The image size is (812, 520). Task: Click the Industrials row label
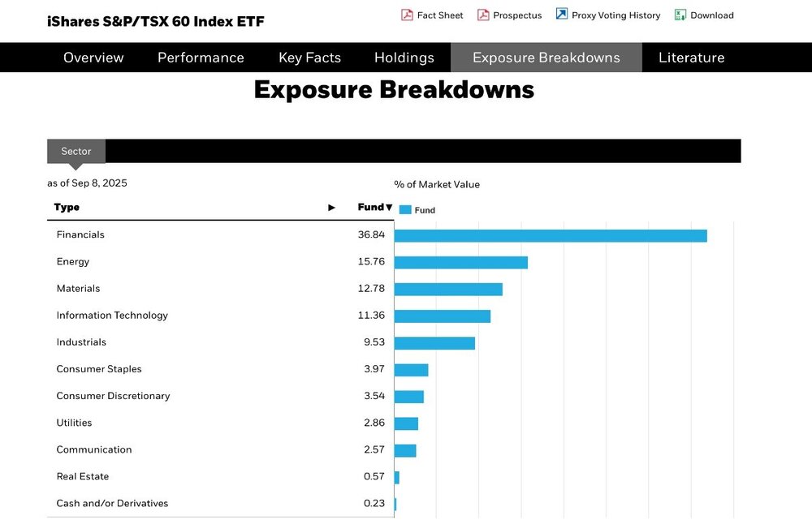click(x=81, y=342)
